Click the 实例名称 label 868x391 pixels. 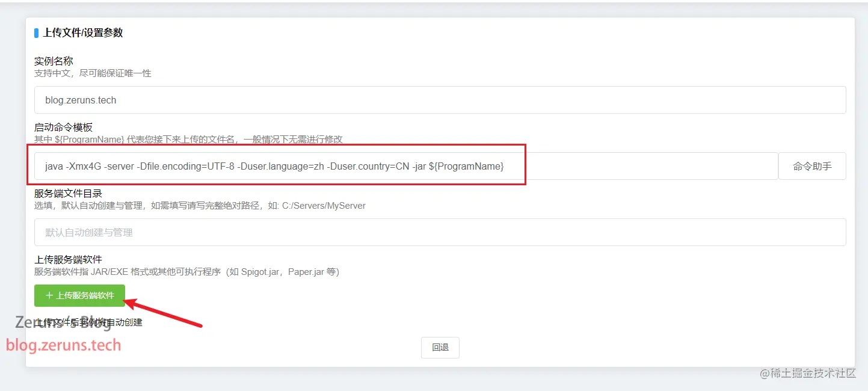54,61
